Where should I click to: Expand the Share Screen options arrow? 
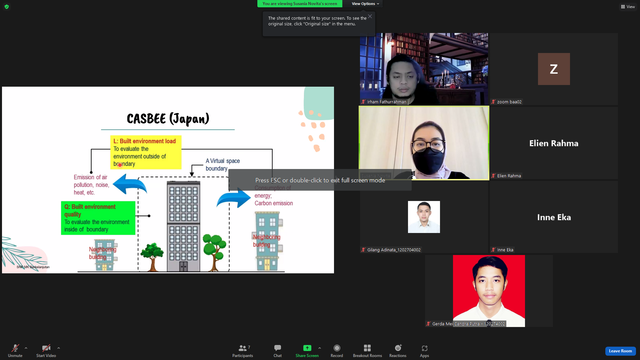point(320,348)
